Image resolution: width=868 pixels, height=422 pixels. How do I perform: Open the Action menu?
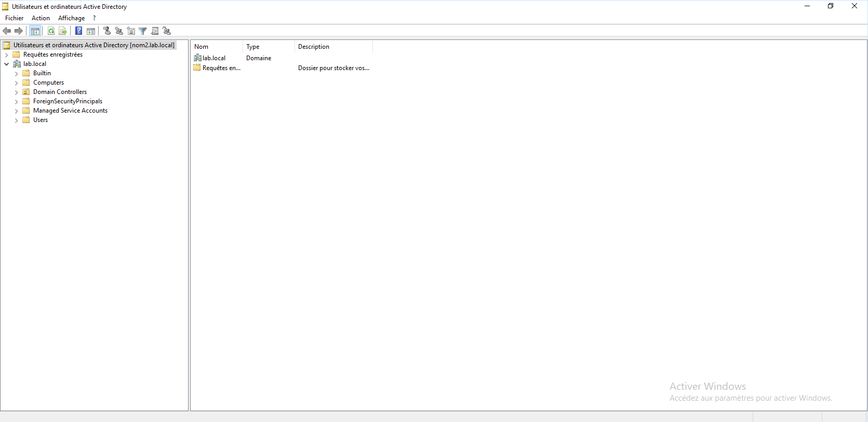pyautogui.click(x=41, y=18)
